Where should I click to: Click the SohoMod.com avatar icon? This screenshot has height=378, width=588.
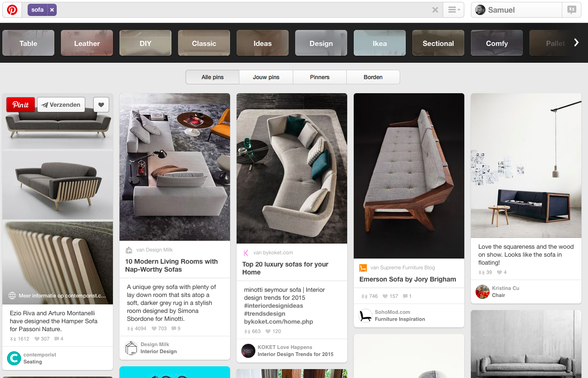365,316
